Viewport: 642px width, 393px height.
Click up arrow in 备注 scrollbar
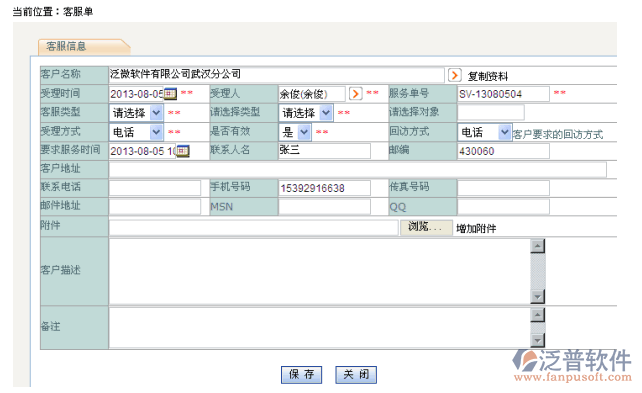click(x=537, y=315)
